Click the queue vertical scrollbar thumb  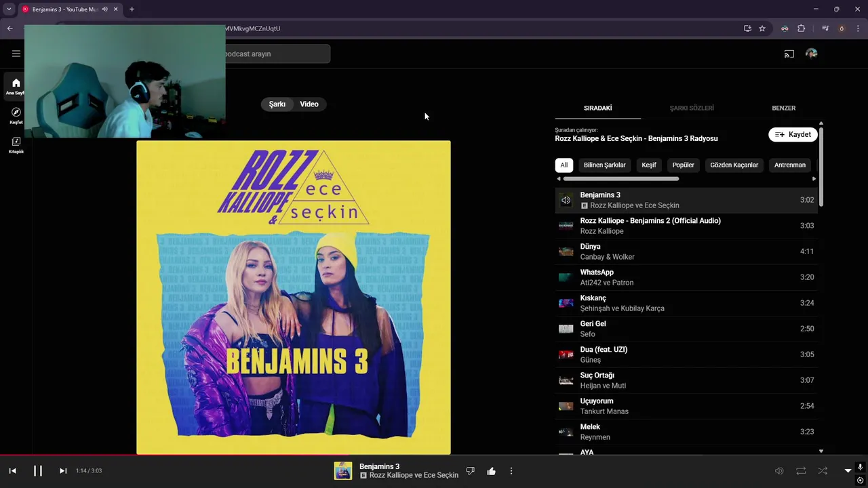[821, 166]
